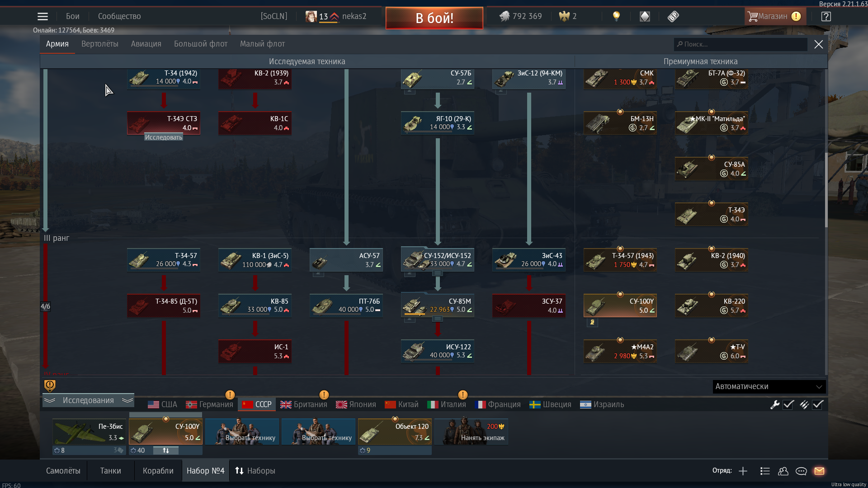This screenshot has width=868, height=488.
Task: Click the bullets auto-refill ammo icon
Action: click(804, 404)
